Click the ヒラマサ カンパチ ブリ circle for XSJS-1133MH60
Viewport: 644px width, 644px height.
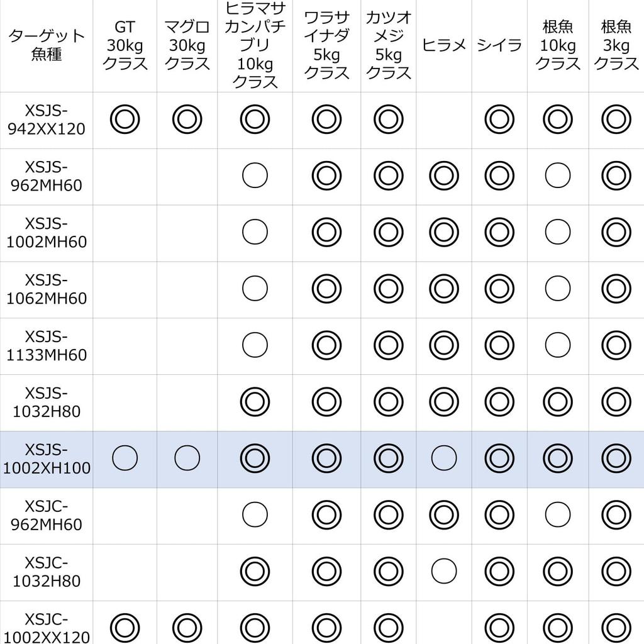(x=255, y=345)
